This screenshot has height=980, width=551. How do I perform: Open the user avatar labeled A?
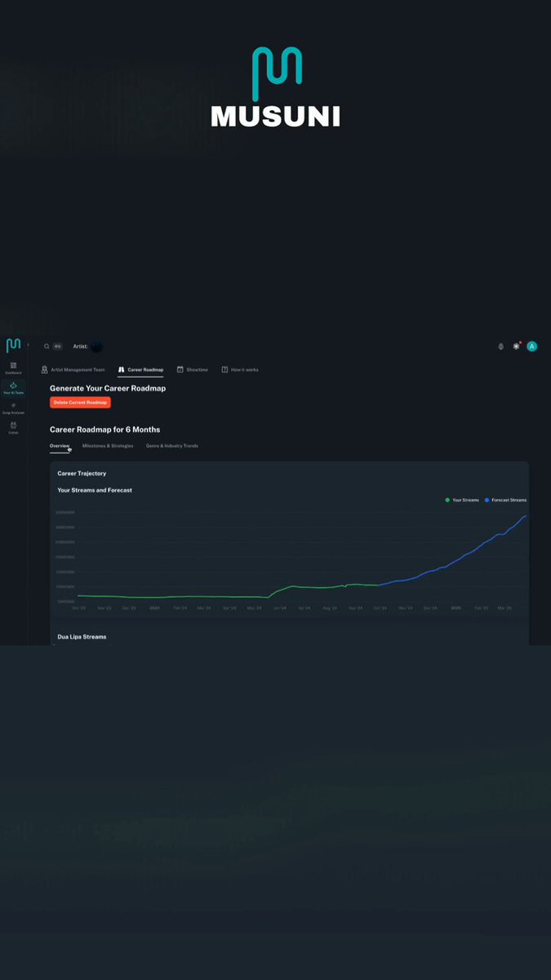(531, 346)
